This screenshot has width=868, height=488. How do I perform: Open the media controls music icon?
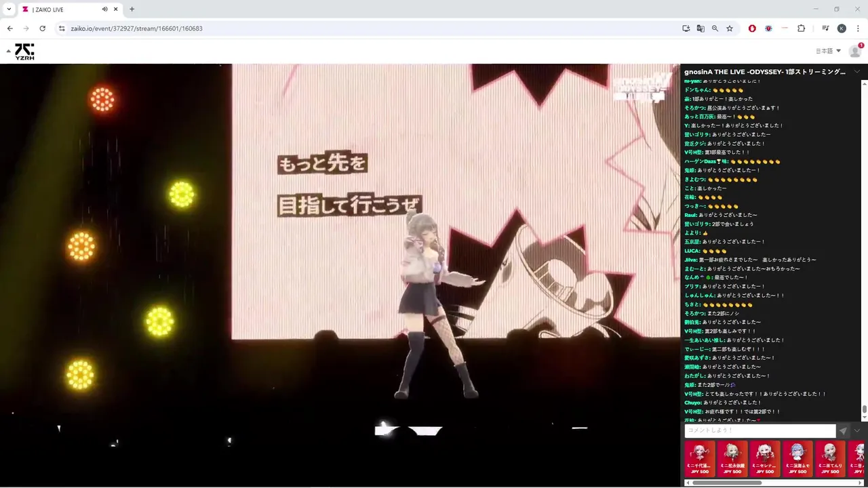[x=825, y=28]
